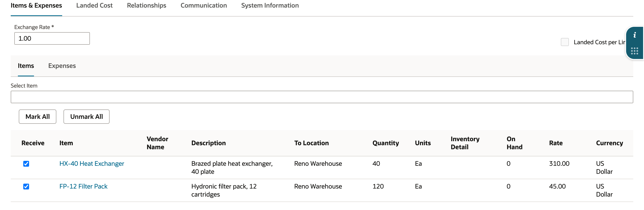Open the Relationships tab
The height and width of the screenshot is (210, 644).
coord(146,6)
